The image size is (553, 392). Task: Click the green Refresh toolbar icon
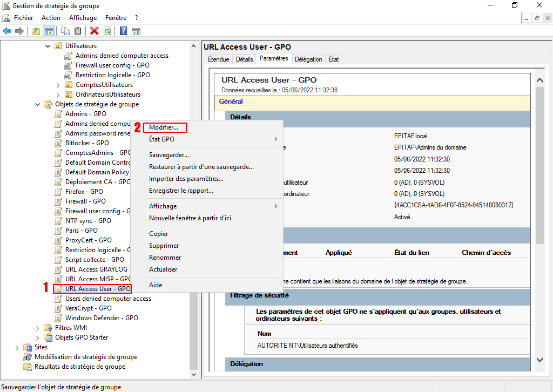point(107,31)
